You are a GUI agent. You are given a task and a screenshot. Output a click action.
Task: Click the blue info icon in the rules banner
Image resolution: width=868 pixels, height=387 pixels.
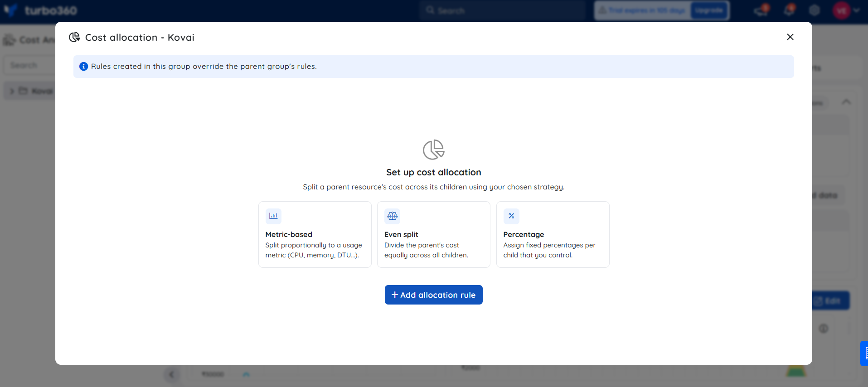[83, 67]
